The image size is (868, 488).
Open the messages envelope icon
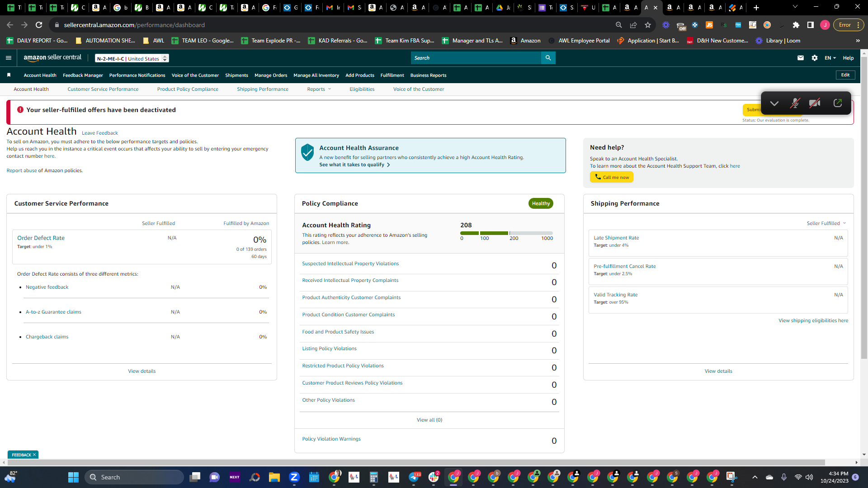tap(801, 58)
